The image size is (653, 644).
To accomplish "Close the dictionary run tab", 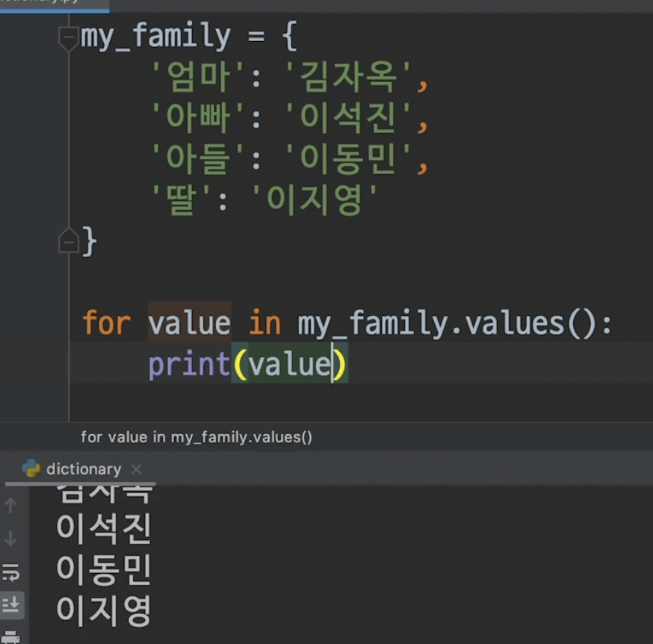I will 136,469.
